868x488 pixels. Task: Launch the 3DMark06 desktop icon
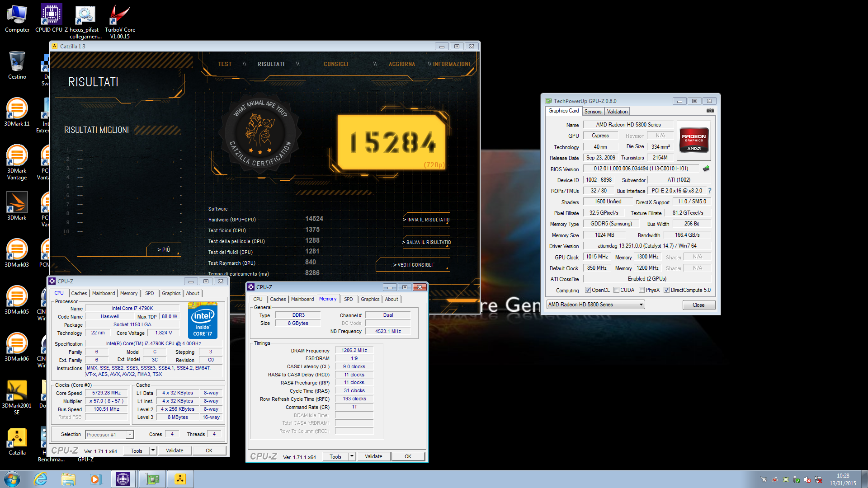click(x=17, y=347)
